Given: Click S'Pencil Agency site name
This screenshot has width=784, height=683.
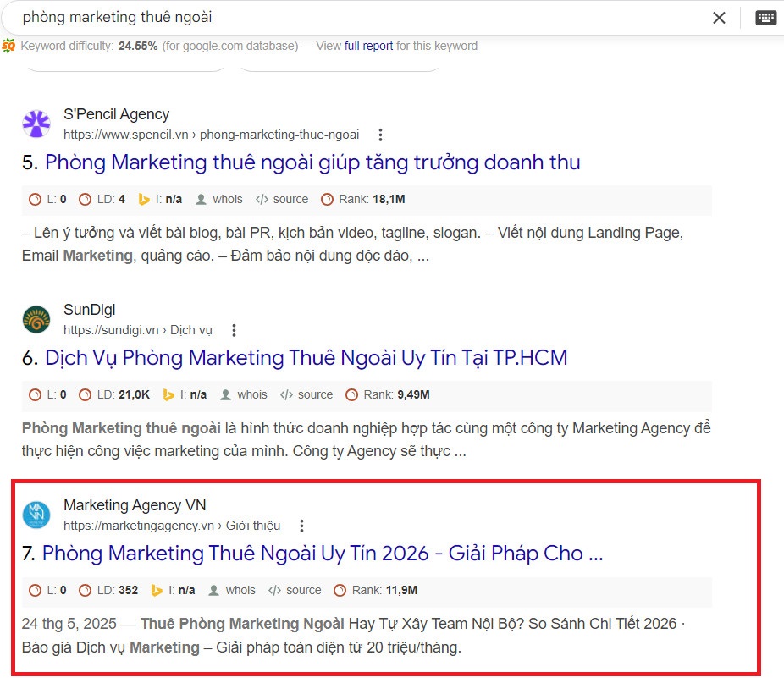Looking at the screenshot, I should (117, 114).
